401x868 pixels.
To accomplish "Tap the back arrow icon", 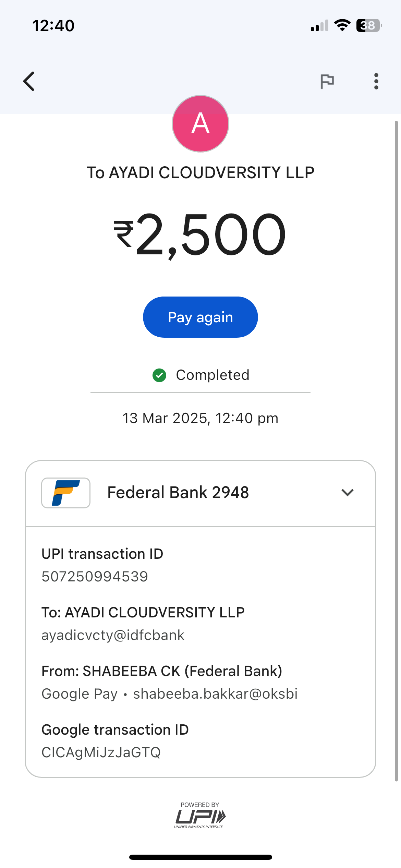I will [x=29, y=81].
